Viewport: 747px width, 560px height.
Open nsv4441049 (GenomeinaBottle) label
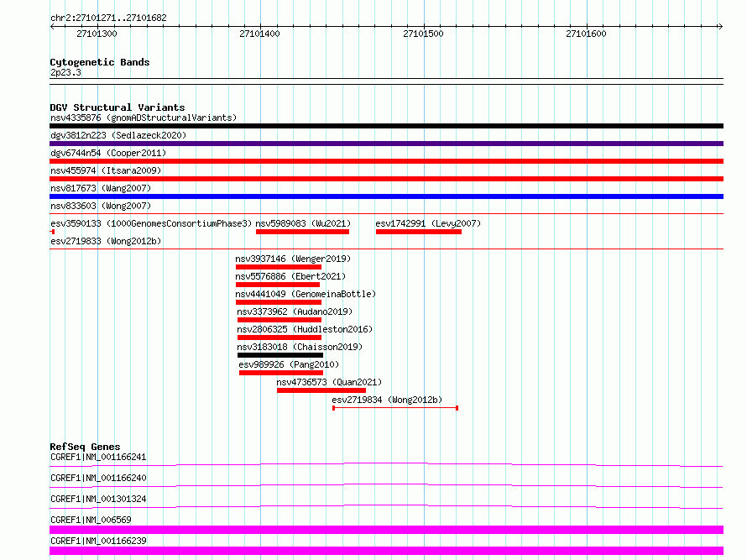click(306, 294)
